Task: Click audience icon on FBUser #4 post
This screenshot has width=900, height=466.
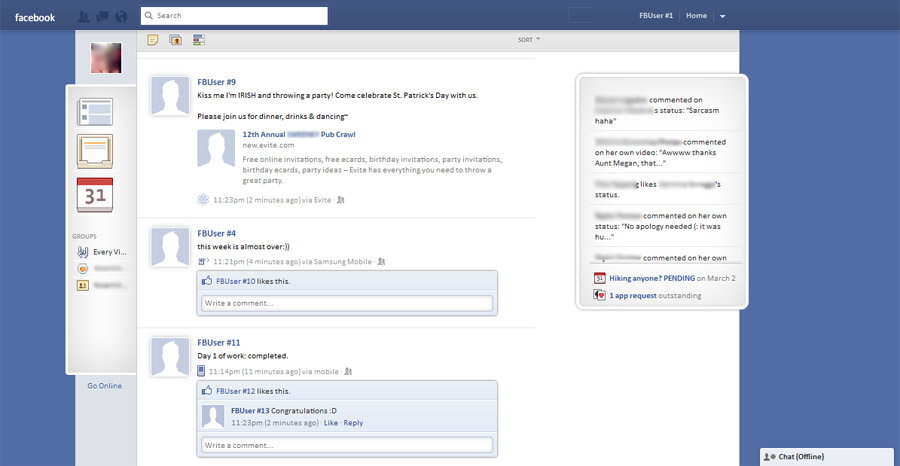Action: 381,262
